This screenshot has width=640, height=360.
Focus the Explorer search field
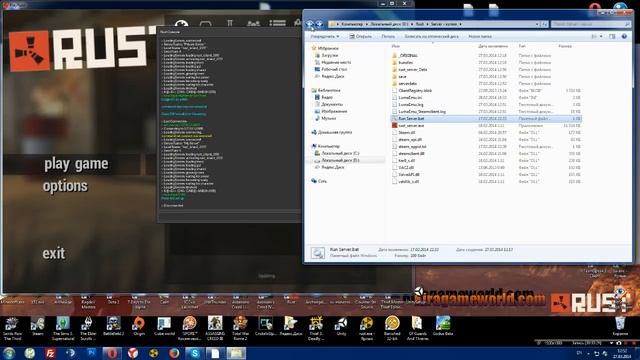(591, 24)
